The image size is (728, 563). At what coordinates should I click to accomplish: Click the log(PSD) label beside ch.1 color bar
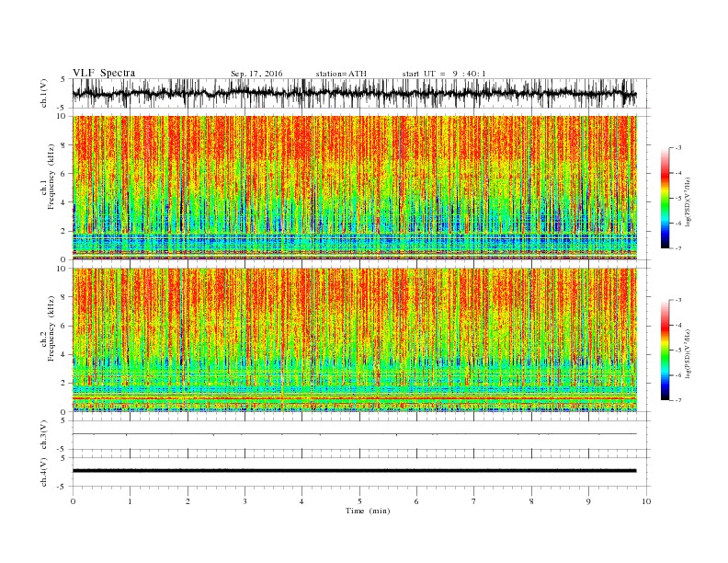(x=688, y=201)
